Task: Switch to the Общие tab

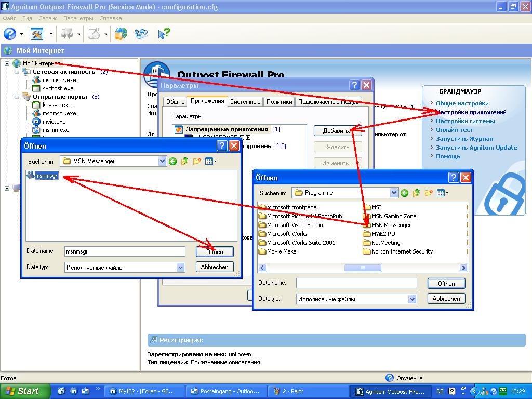Action: click(x=176, y=102)
